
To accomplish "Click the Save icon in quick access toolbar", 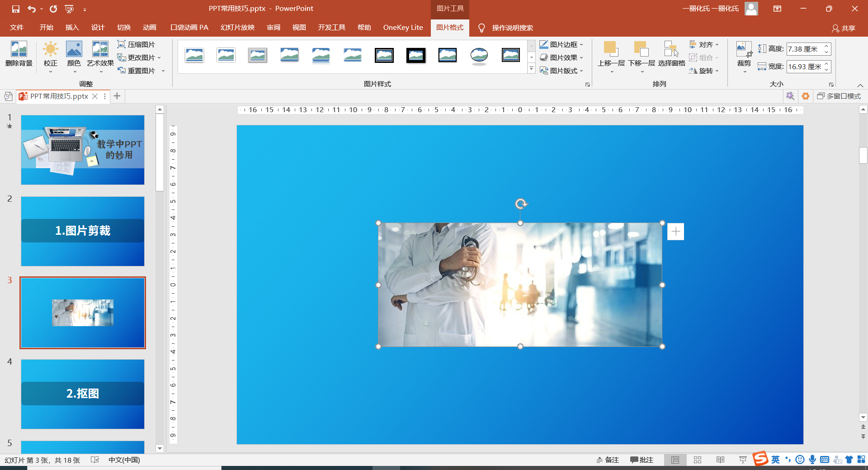I will 16,9.
